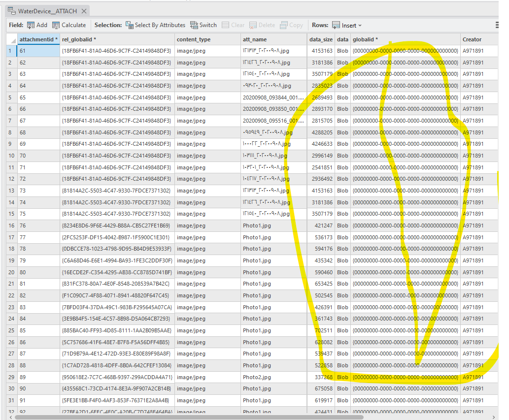Open the Insert rows dropdown
Viewport: 509px width, 420px height.
point(352,25)
